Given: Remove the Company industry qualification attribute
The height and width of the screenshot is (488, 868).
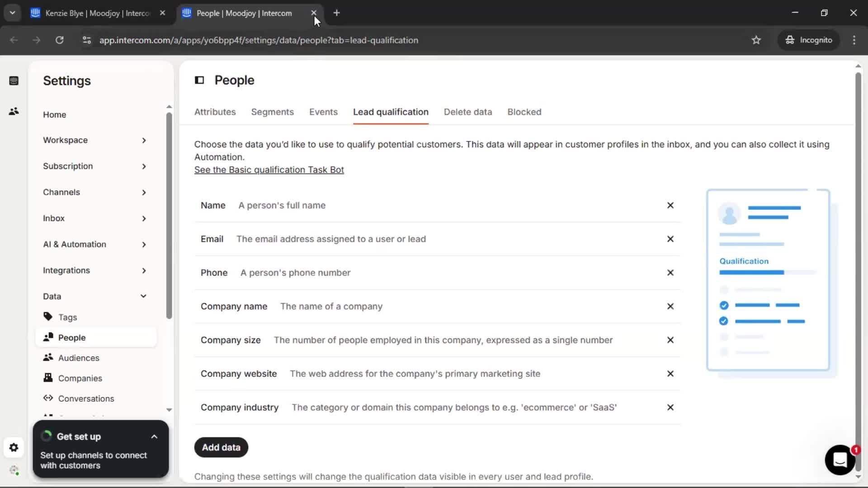Looking at the screenshot, I should pos(670,407).
